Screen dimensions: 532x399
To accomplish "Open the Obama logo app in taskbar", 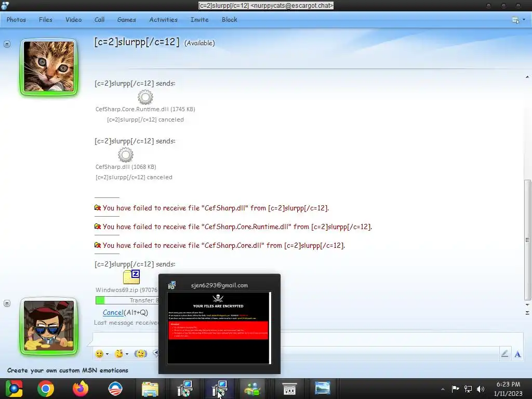I will [115, 389].
